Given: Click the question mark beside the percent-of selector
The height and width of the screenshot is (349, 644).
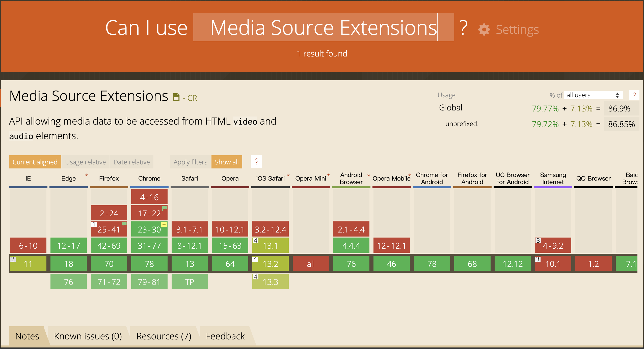Looking at the screenshot, I should click(x=634, y=95).
